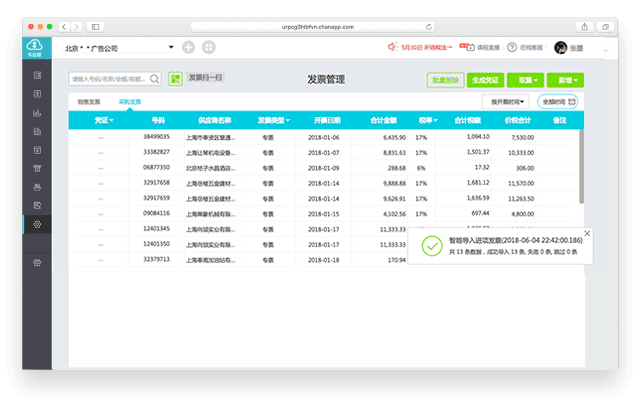
Task: Close the import success notification
Action: point(587,233)
